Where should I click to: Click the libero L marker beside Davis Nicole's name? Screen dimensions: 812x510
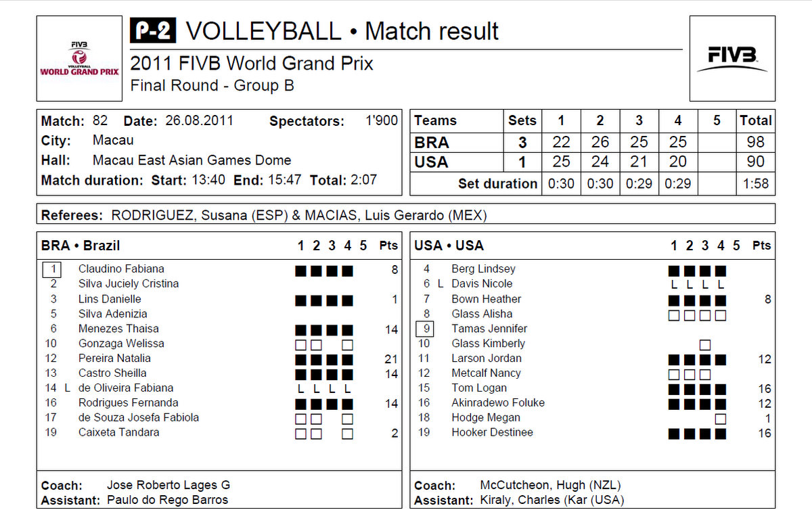pyautogui.click(x=441, y=284)
